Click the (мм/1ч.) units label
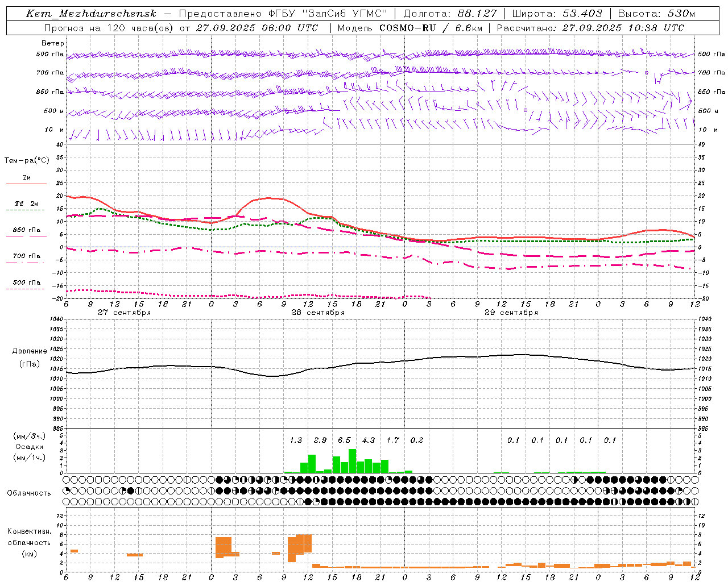728x582 pixels. pos(29,458)
